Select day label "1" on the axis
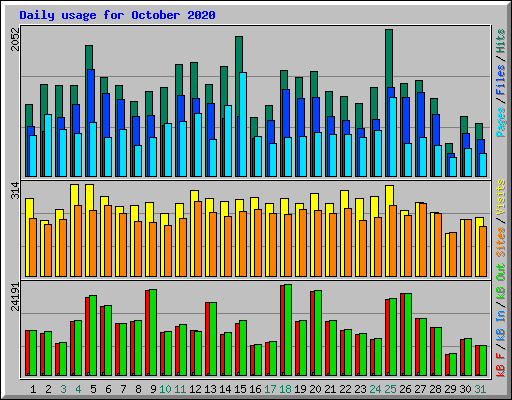The width and height of the screenshot is (512, 400). (x=33, y=389)
